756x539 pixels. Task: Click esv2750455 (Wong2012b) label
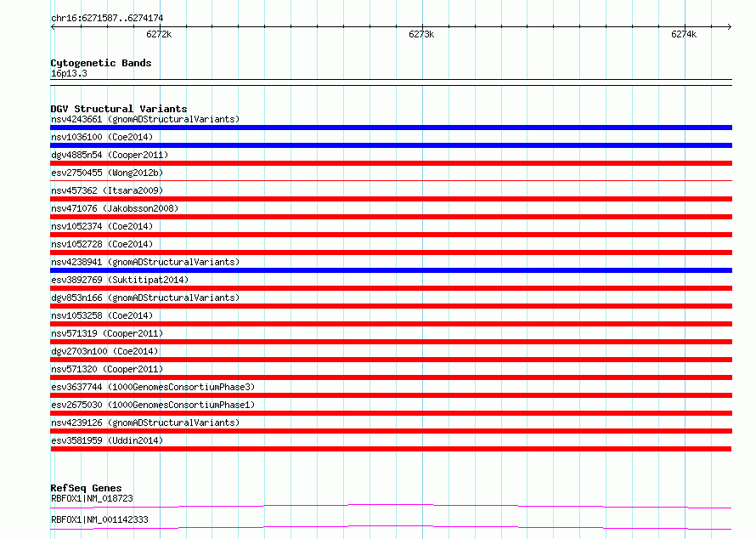pyautogui.click(x=107, y=173)
